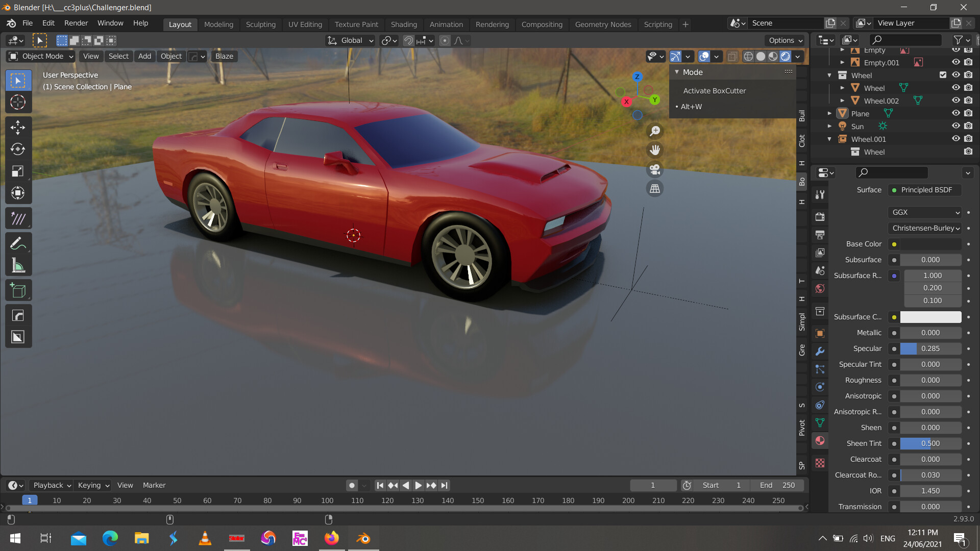Activate the Measure tool
The image size is (980, 551).
tap(18, 265)
